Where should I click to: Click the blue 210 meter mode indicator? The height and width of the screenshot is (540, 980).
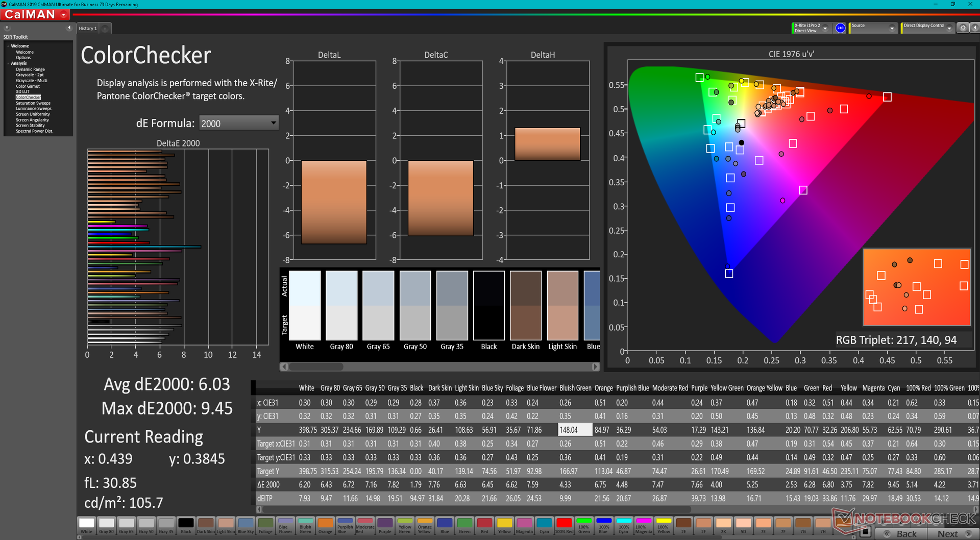pos(840,28)
